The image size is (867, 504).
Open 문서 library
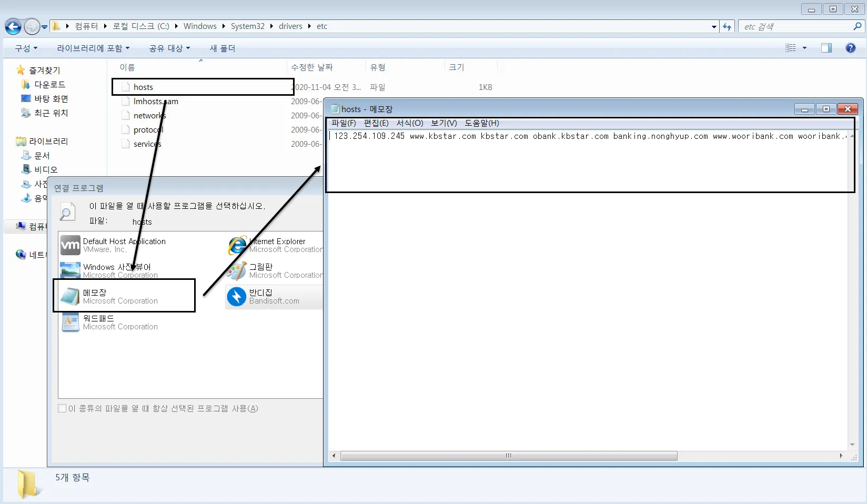(x=42, y=155)
